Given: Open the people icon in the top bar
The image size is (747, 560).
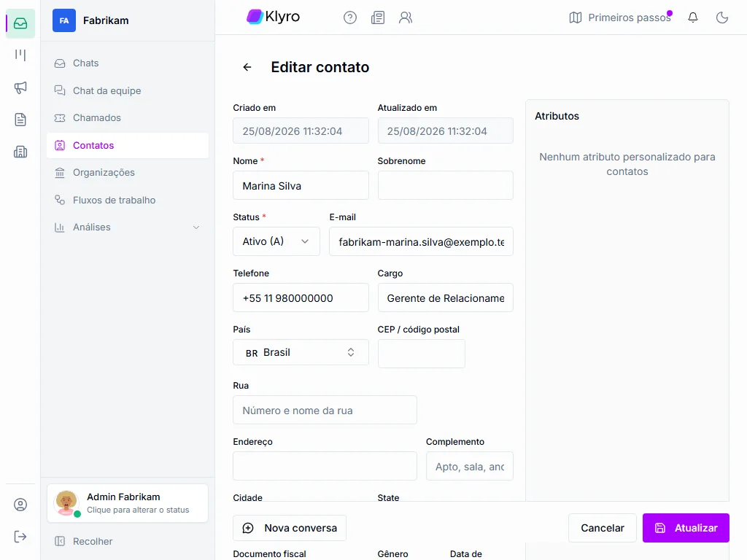Looking at the screenshot, I should pyautogui.click(x=406, y=17).
